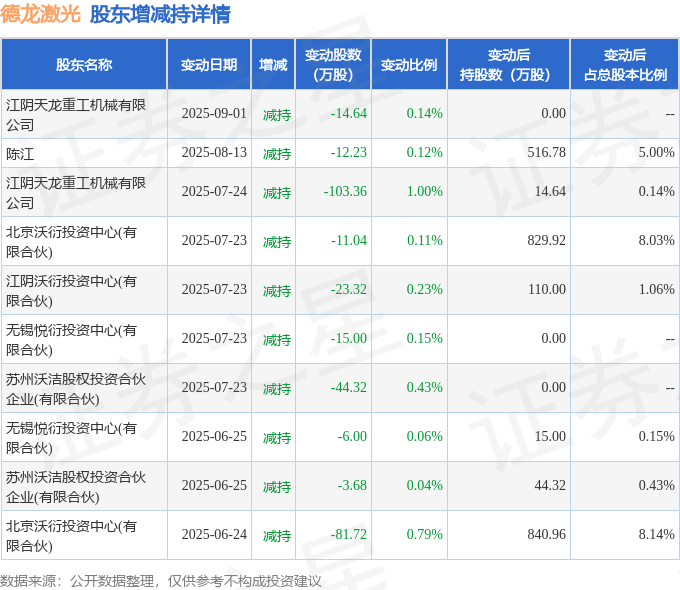680x590 pixels.
Task: Click the 德龙激光 title text
Action: coord(40,14)
